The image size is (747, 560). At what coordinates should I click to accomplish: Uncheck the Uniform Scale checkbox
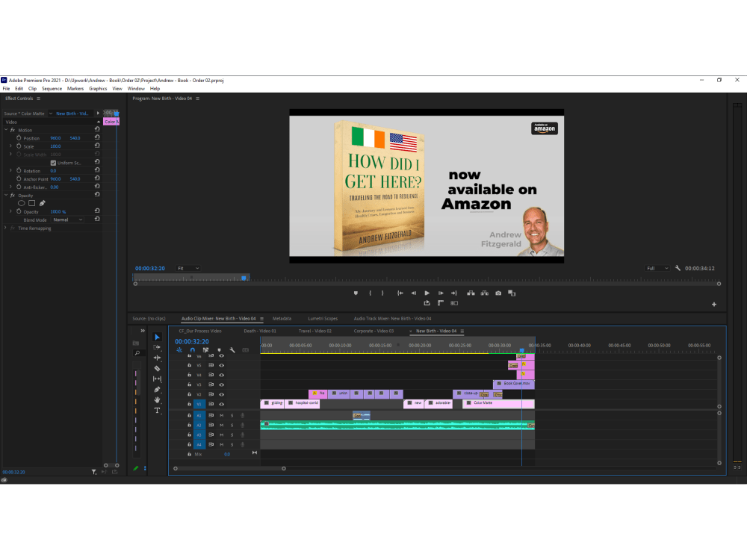[53, 163]
